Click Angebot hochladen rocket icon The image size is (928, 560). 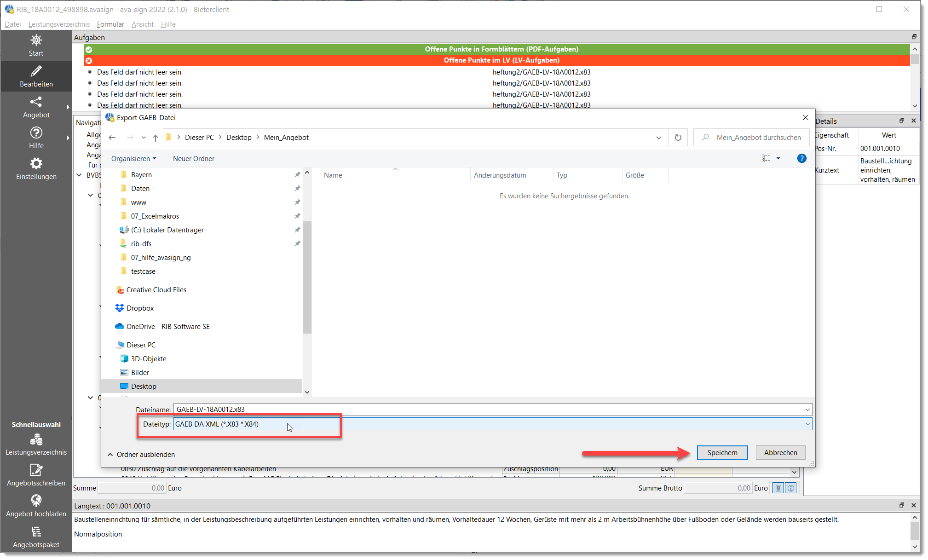point(36,501)
